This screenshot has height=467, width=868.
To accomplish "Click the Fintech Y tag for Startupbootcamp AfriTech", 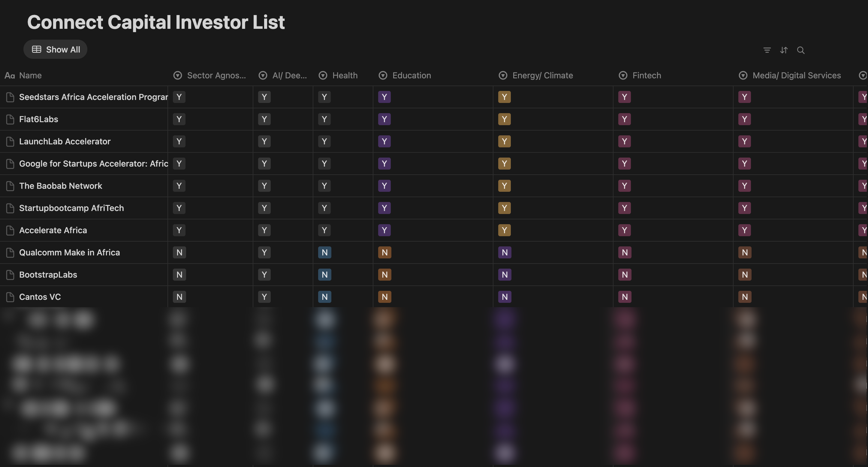I will coord(624,208).
